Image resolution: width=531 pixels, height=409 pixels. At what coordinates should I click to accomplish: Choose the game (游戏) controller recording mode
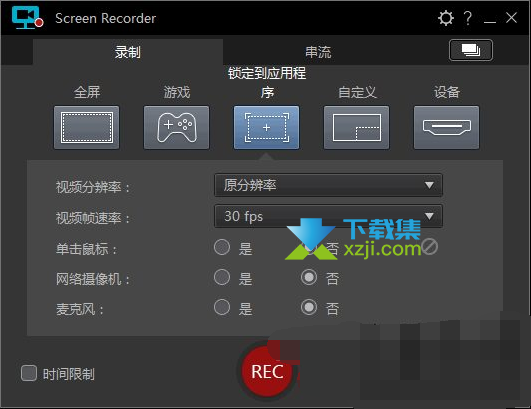pyautogui.click(x=176, y=127)
